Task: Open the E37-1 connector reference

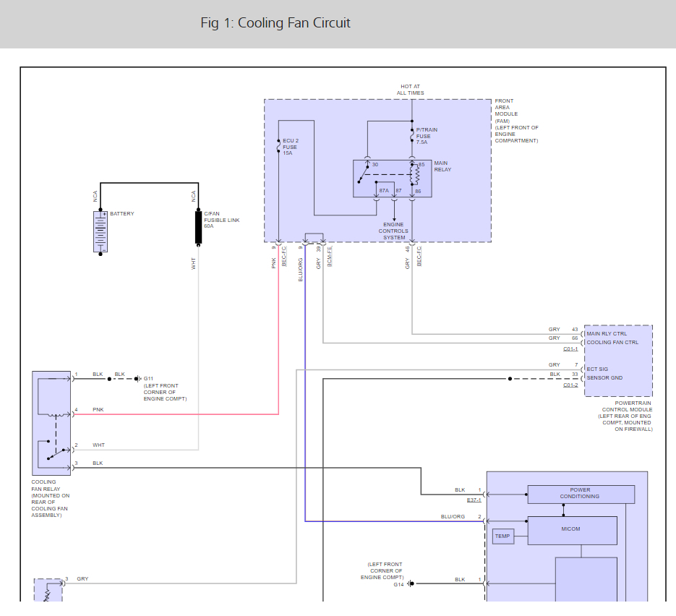Action: tap(474, 500)
